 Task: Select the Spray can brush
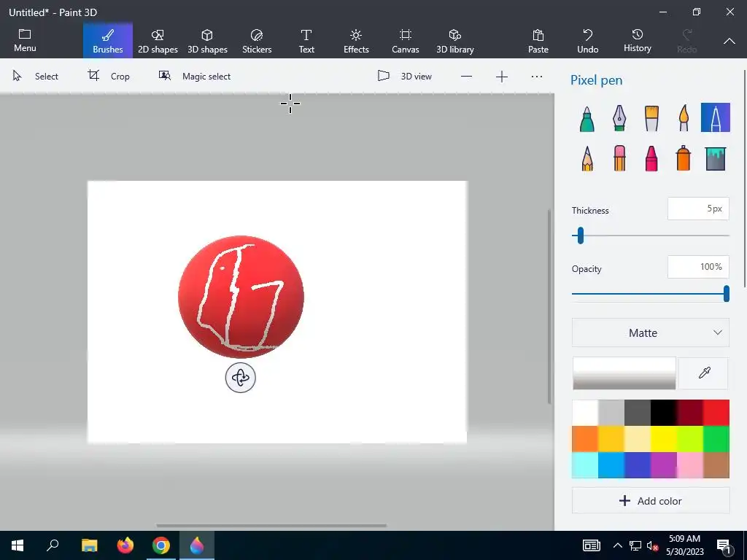pyautogui.click(x=683, y=158)
